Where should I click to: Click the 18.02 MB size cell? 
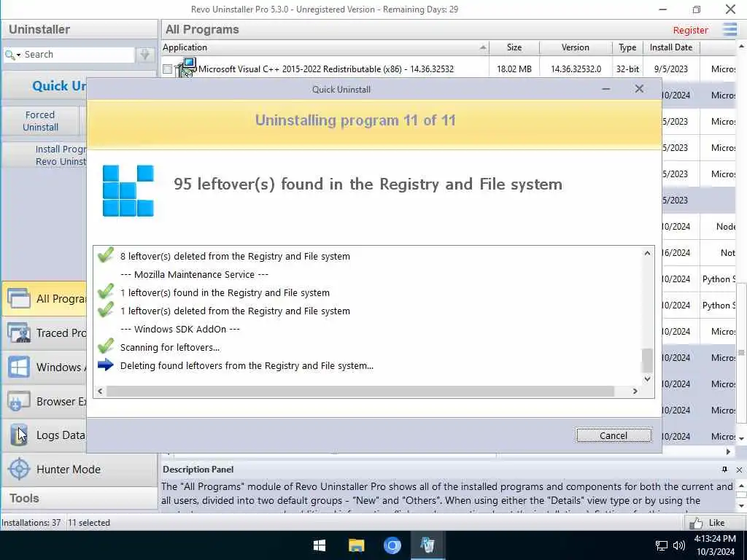514,69
